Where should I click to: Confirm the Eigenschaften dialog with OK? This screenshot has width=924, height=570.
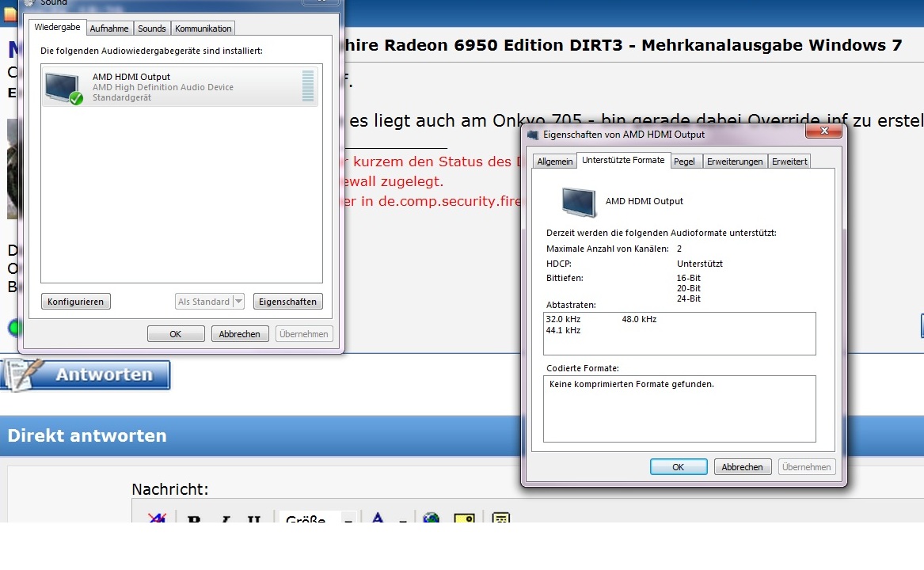[x=679, y=467]
